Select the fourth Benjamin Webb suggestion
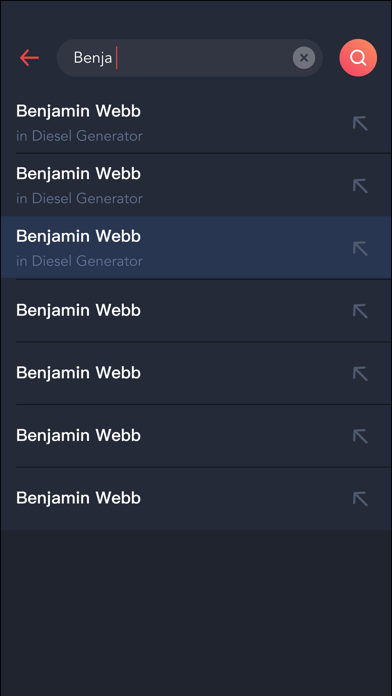This screenshot has width=392, height=696. pyautogui.click(x=196, y=310)
